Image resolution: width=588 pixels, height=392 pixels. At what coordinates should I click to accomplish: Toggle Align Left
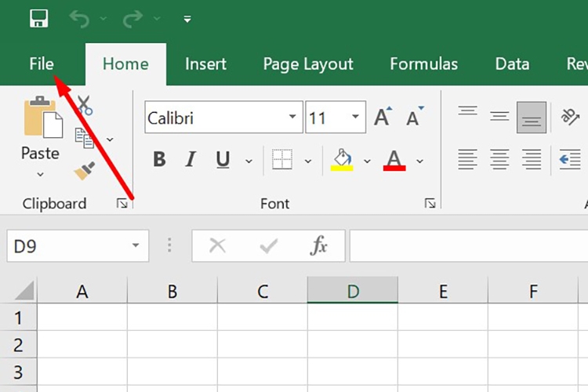coord(467,159)
